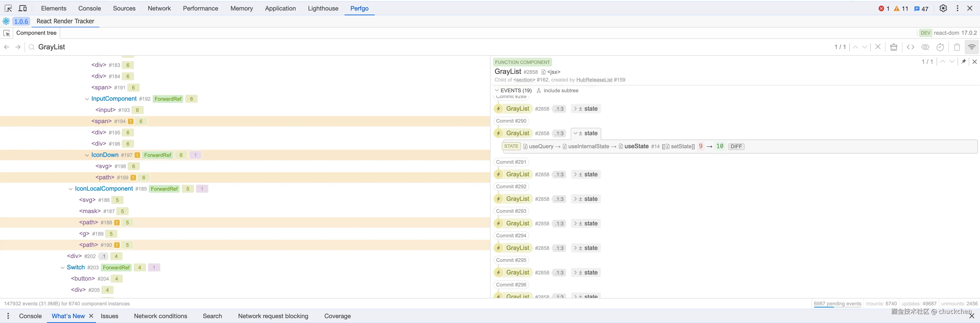Open DevTools settings gear
This screenshot has width=980, height=323.
[x=943, y=8]
